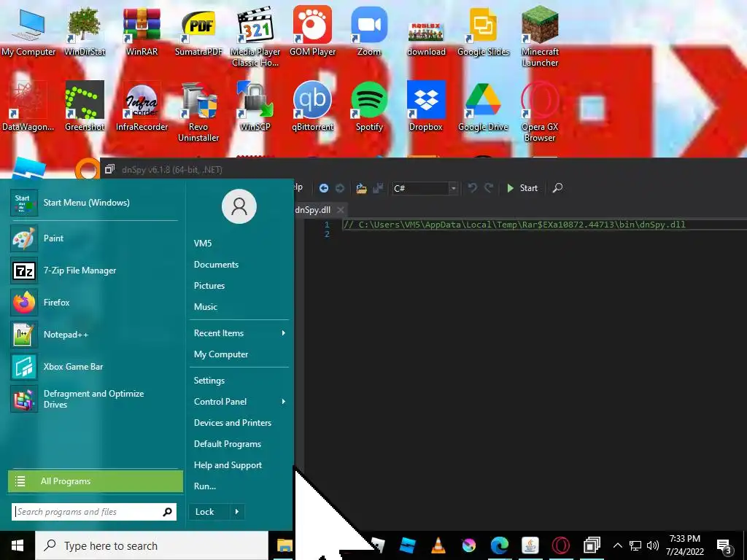Click the volume speaker tray icon
Image resolution: width=747 pixels, height=560 pixels.
point(653,545)
